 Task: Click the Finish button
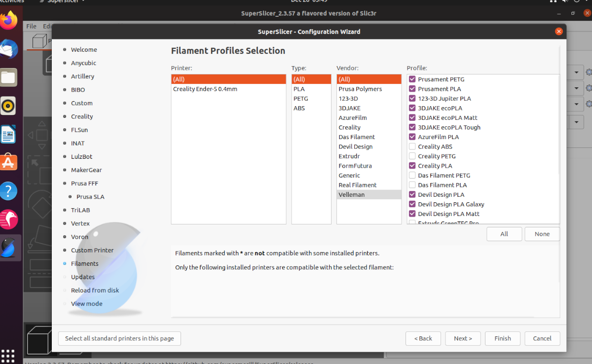(503, 338)
